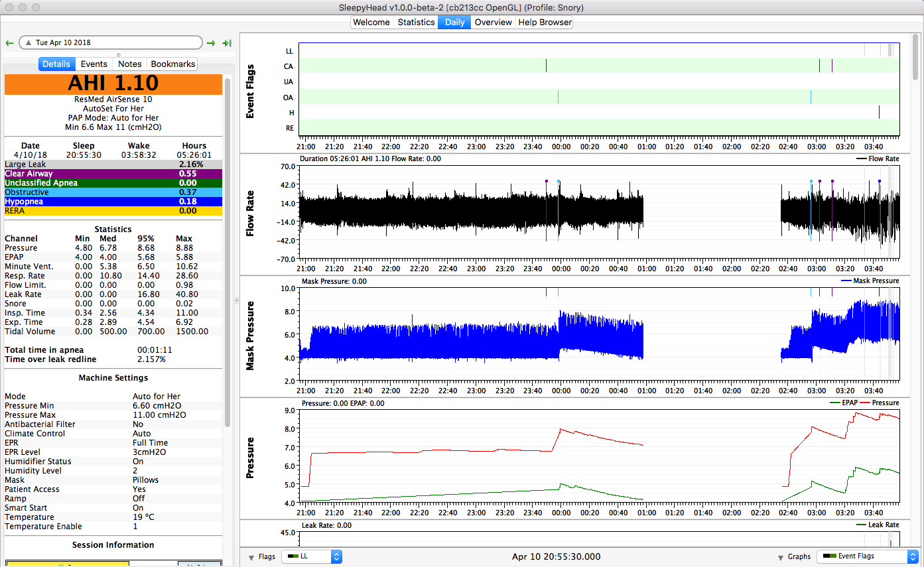The image size is (924, 567).
Task: Click the orange AHI 1.10 banner
Action: [x=113, y=84]
